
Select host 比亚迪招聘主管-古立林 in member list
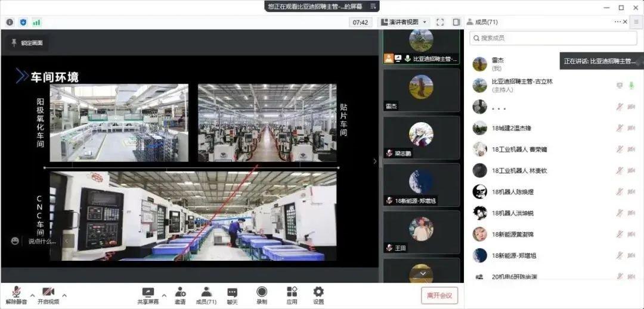[x=553, y=85]
